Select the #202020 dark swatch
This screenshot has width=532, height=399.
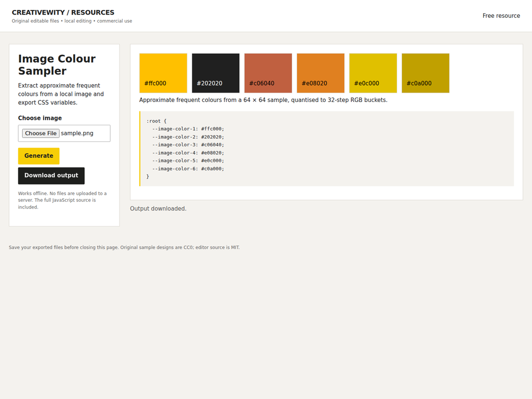pyautogui.click(x=216, y=73)
